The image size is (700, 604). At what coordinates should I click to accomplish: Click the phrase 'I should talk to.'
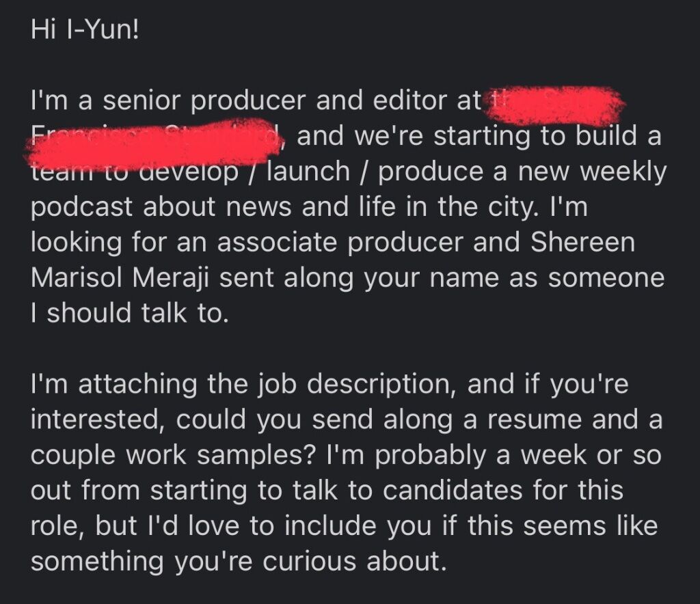[129, 313]
